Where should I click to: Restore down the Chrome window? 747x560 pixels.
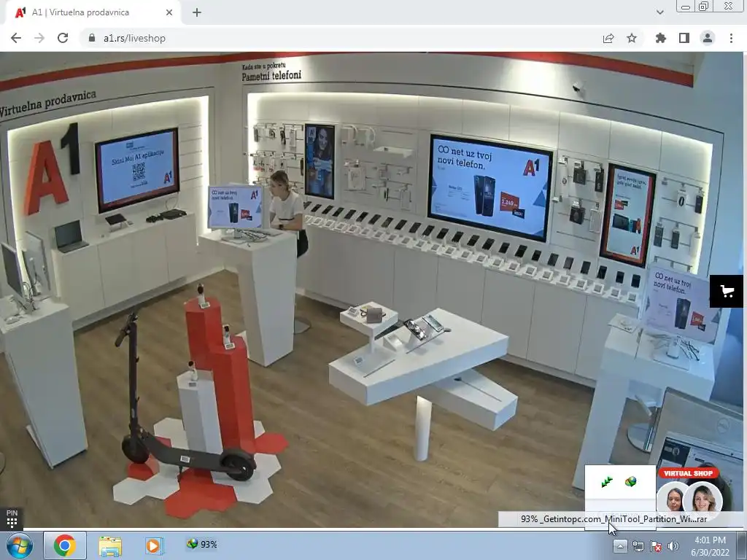tap(704, 6)
